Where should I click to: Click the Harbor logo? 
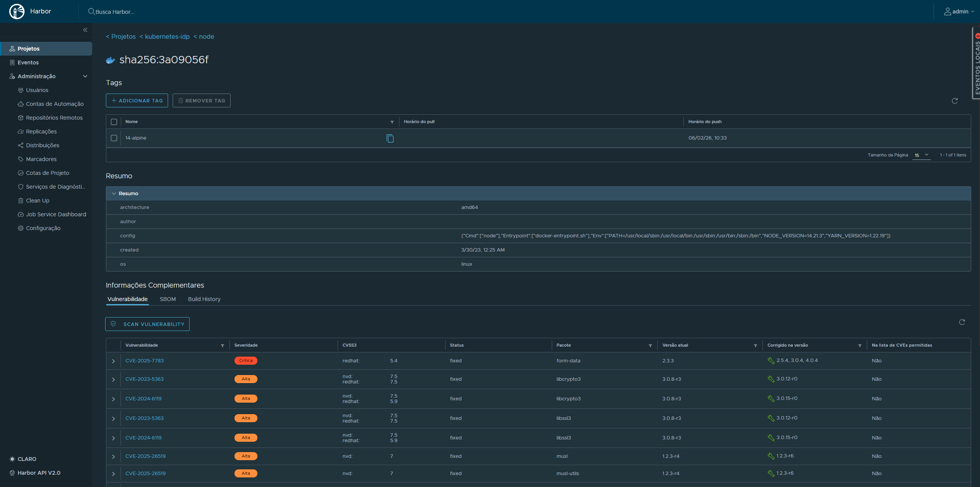coord(17,11)
